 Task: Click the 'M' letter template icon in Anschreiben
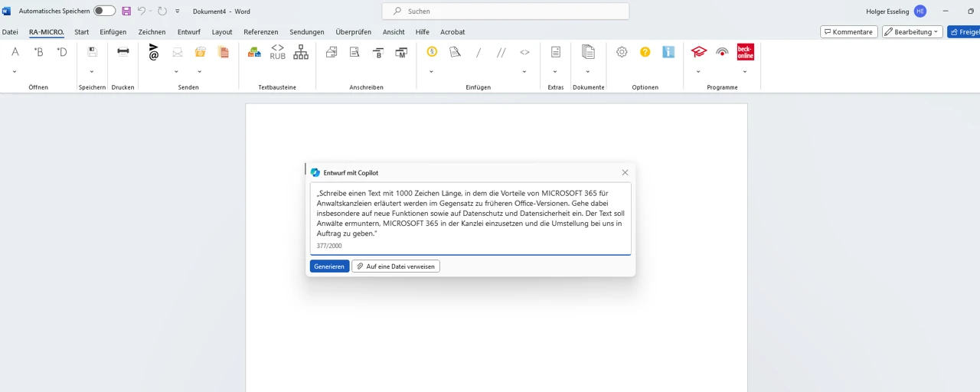pos(401,52)
